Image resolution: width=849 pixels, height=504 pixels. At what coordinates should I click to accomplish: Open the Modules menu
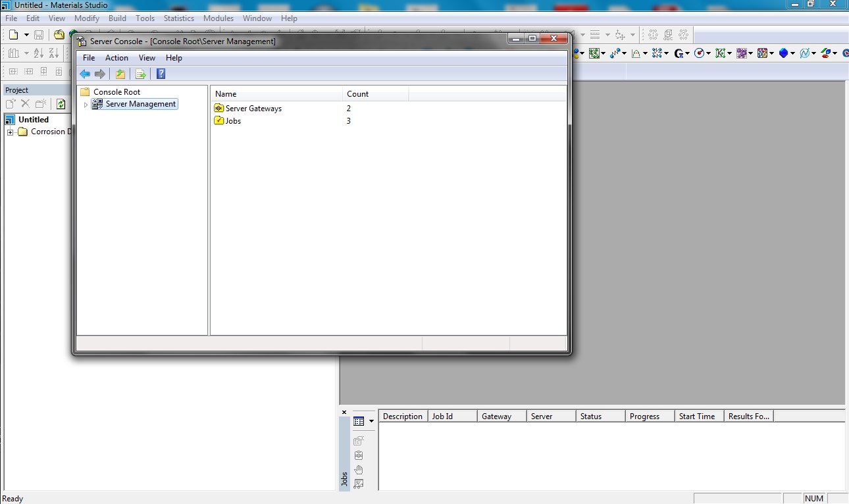218,18
